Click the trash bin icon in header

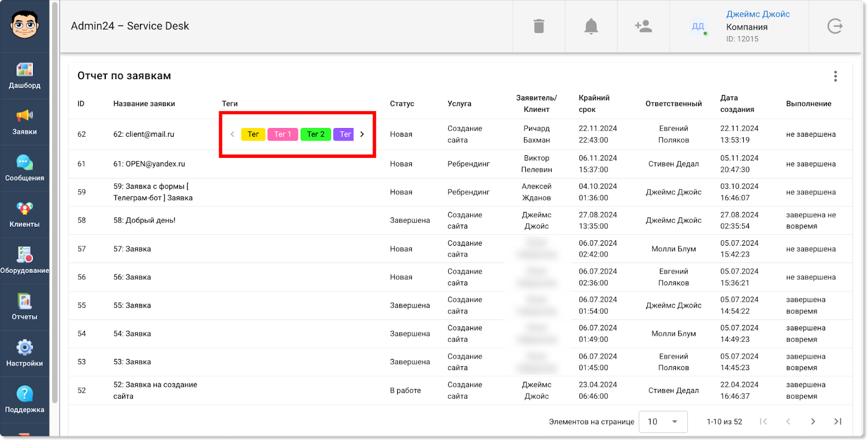(539, 26)
